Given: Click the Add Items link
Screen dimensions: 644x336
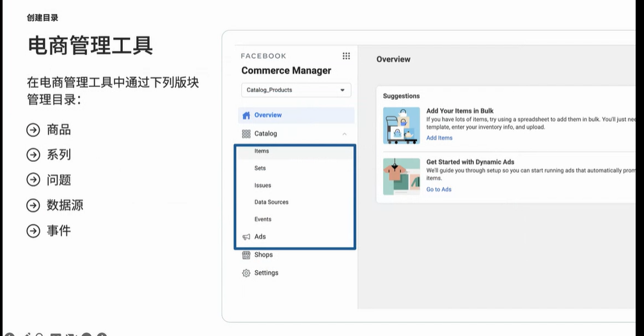Looking at the screenshot, I should tap(439, 138).
